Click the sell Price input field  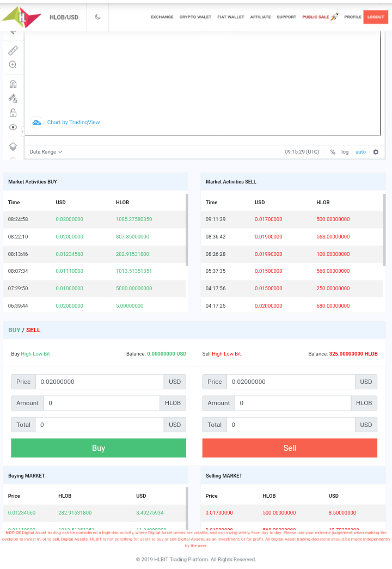tap(291, 382)
